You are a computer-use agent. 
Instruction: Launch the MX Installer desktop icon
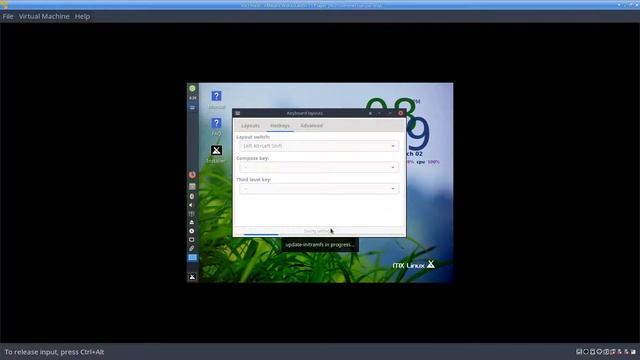pyautogui.click(x=216, y=154)
